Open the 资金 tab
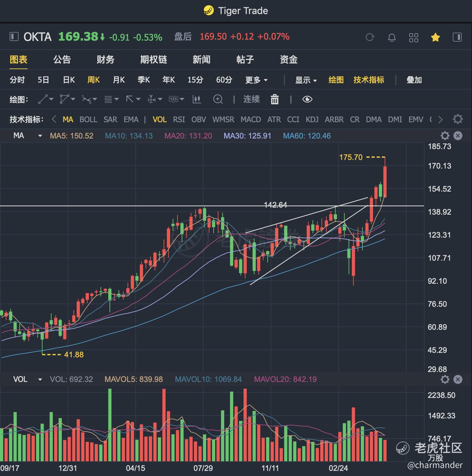 click(x=289, y=59)
